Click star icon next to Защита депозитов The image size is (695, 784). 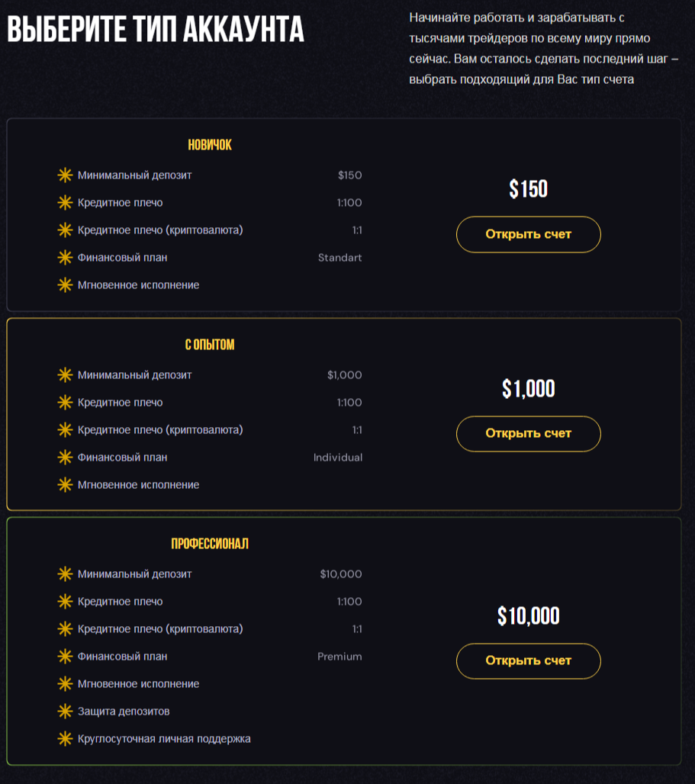(x=65, y=711)
